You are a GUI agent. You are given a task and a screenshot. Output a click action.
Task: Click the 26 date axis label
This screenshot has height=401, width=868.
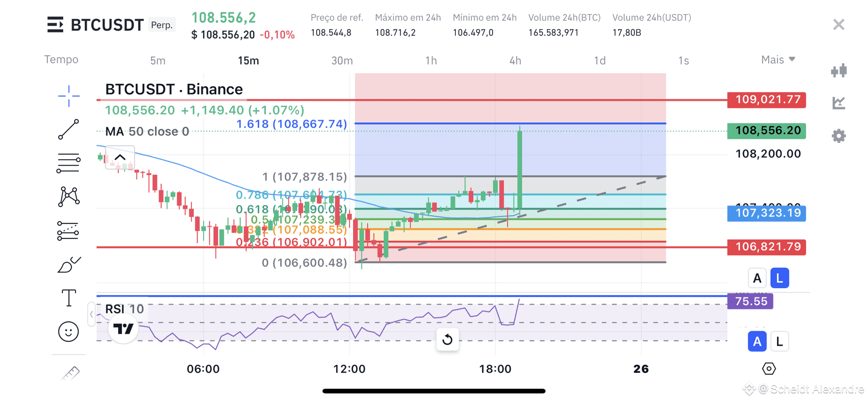(641, 369)
